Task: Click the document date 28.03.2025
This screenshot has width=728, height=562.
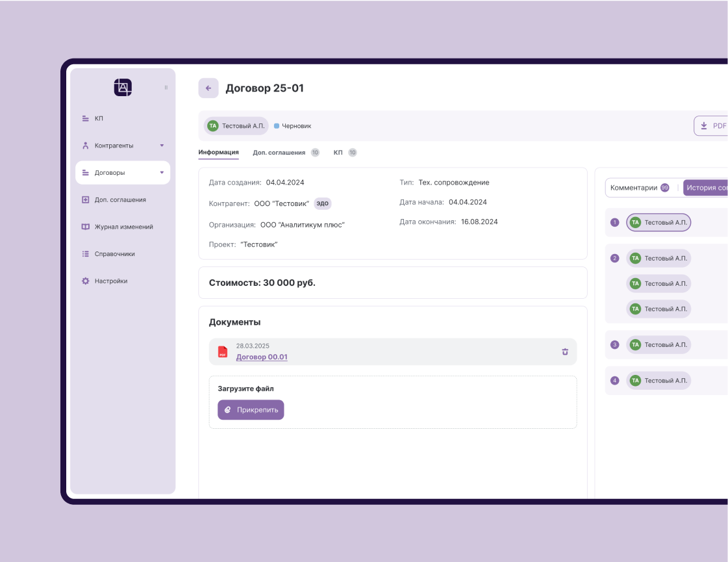Action: click(x=253, y=346)
